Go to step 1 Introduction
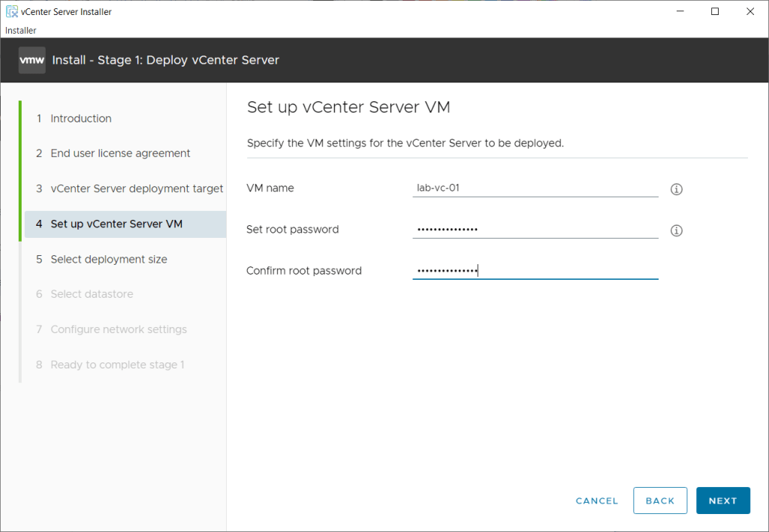 (x=80, y=119)
